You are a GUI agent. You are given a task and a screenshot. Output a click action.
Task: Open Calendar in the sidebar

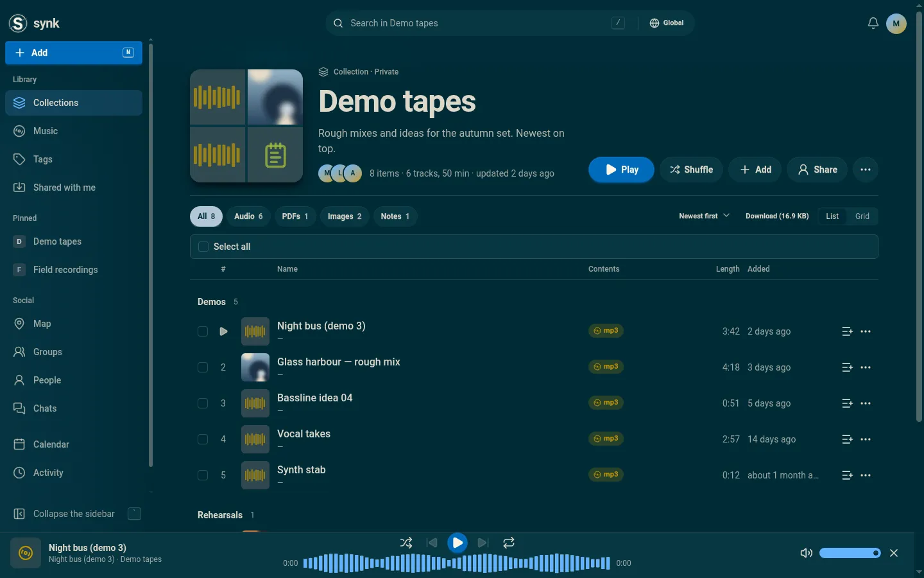pyautogui.click(x=74, y=444)
